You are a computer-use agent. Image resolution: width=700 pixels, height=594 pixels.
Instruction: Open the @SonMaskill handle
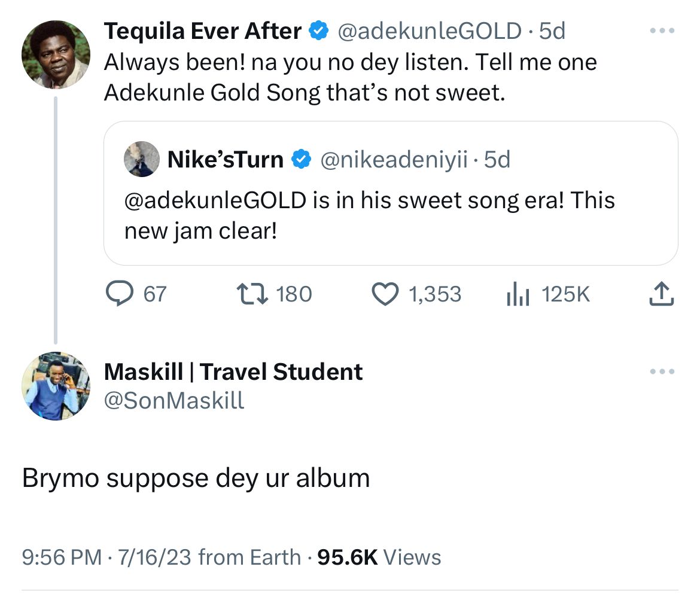point(174,400)
